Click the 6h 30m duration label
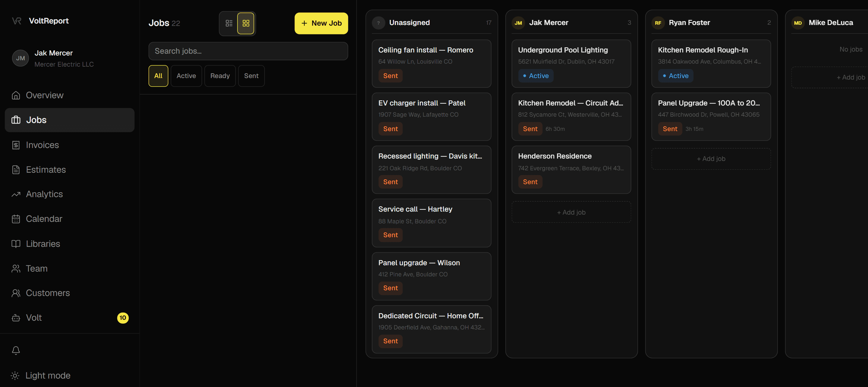868x387 pixels. 555,129
